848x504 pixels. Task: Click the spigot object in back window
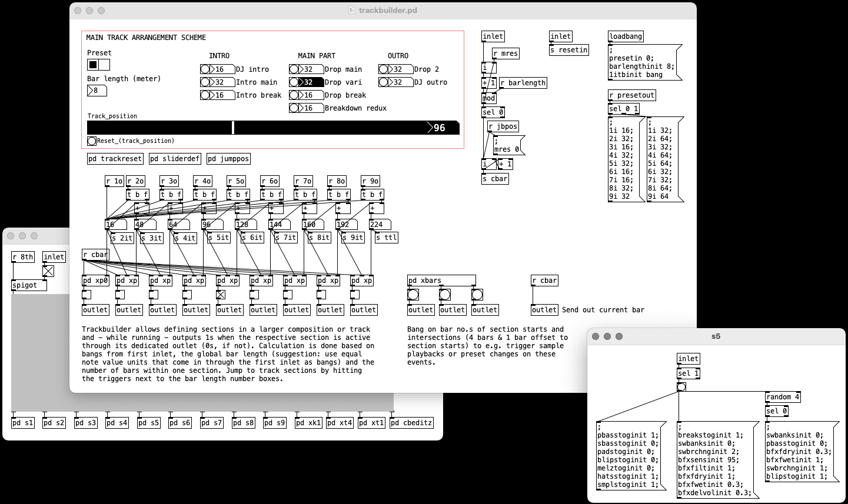click(29, 285)
